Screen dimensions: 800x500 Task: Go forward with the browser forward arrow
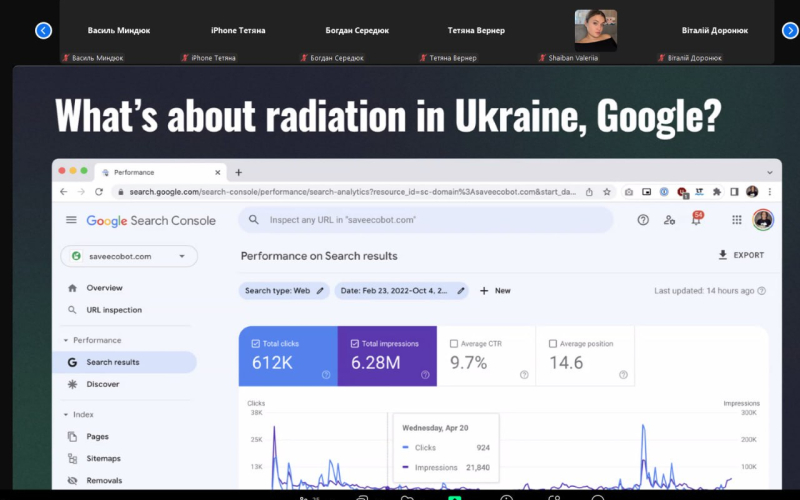pos(81,192)
